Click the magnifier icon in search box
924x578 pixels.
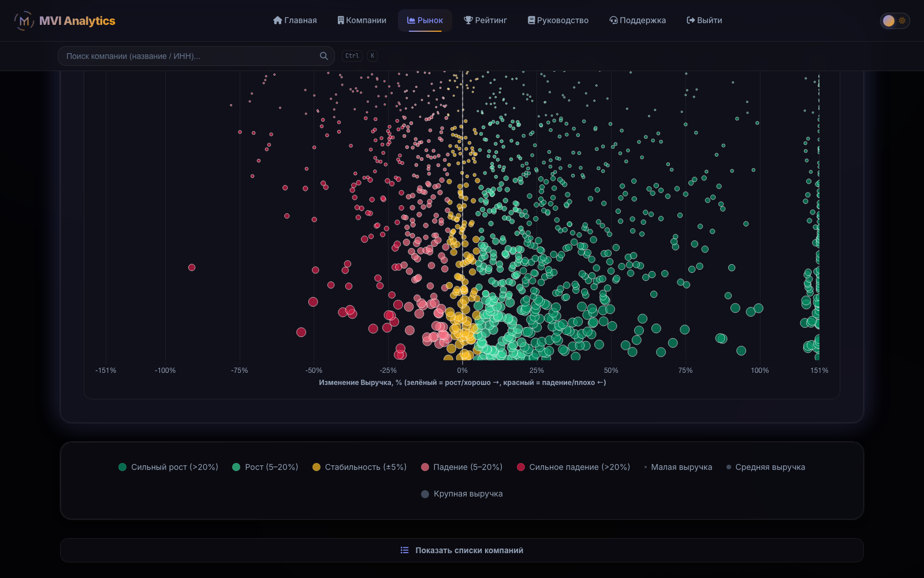click(x=324, y=56)
